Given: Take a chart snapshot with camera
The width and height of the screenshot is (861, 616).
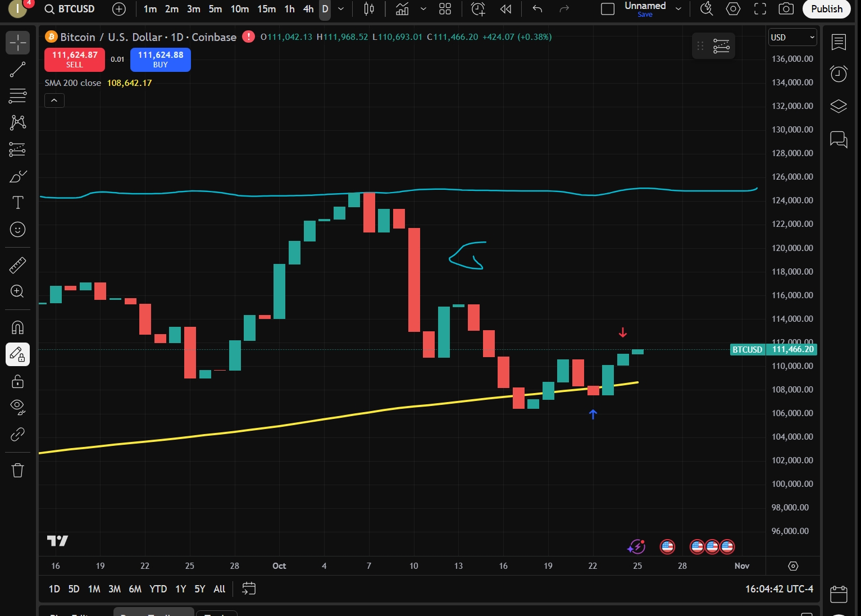Looking at the screenshot, I should [x=786, y=9].
